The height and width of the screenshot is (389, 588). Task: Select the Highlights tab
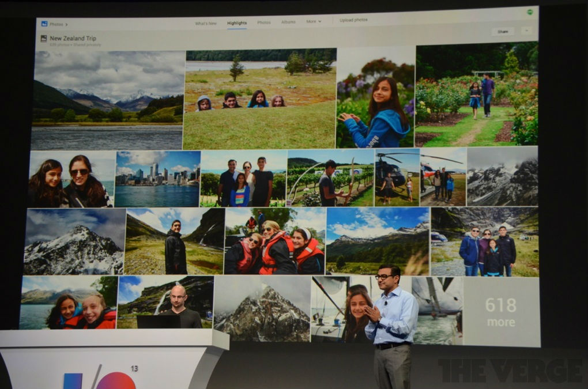pyautogui.click(x=237, y=23)
